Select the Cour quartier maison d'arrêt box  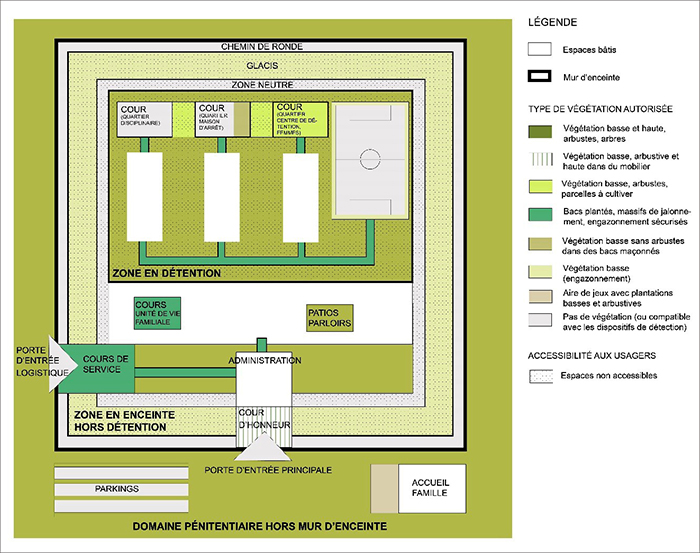tap(220, 118)
